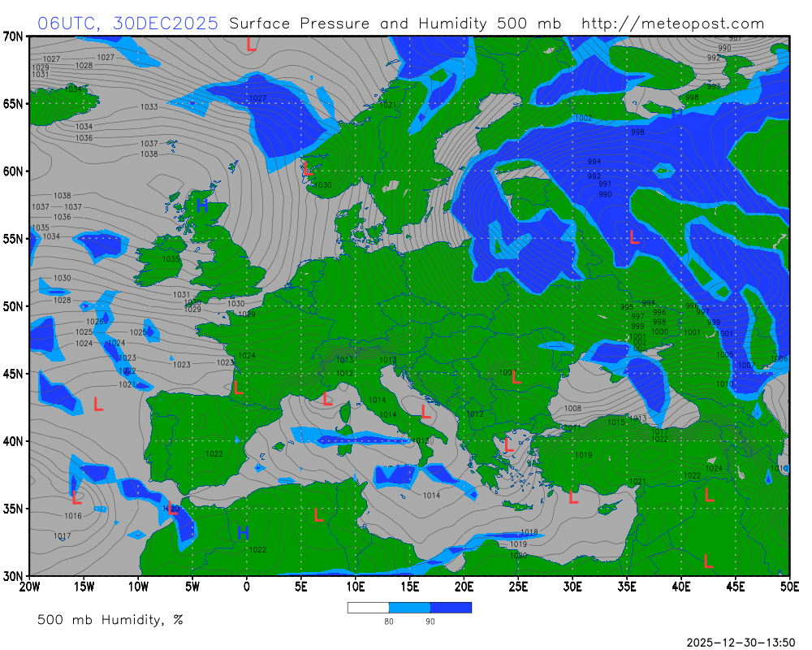Select the red L marker on Norway's coast
Viewport: 812px width, 650px height.
(x=307, y=169)
